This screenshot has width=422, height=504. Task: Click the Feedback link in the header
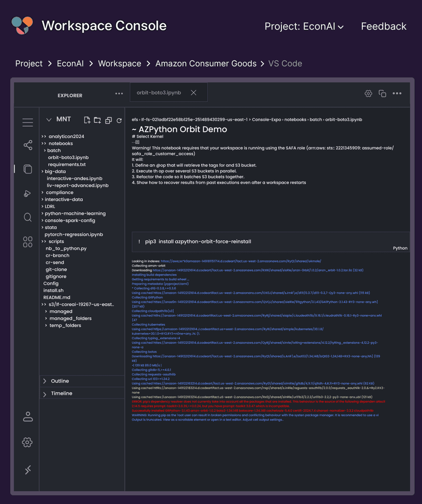(384, 26)
